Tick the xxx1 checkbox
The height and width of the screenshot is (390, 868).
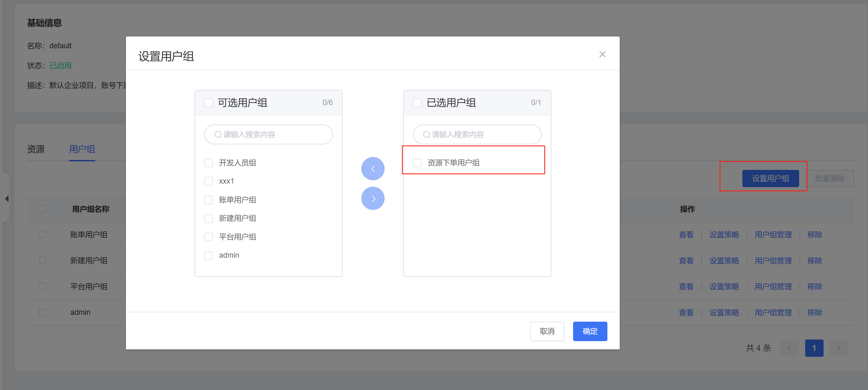click(x=208, y=181)
